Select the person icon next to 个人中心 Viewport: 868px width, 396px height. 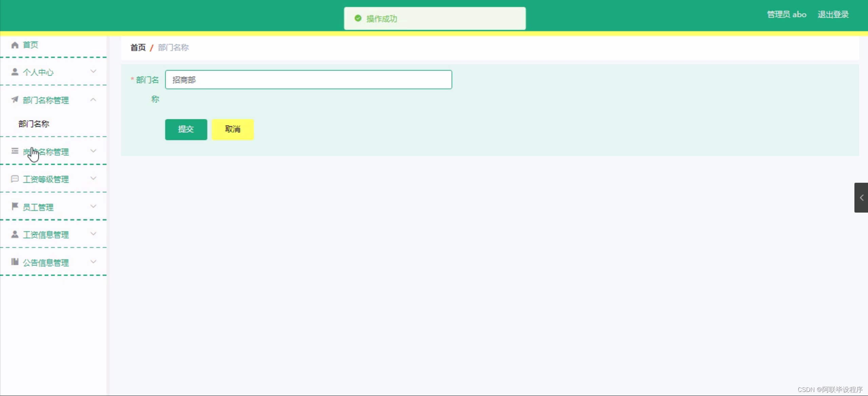15,72
